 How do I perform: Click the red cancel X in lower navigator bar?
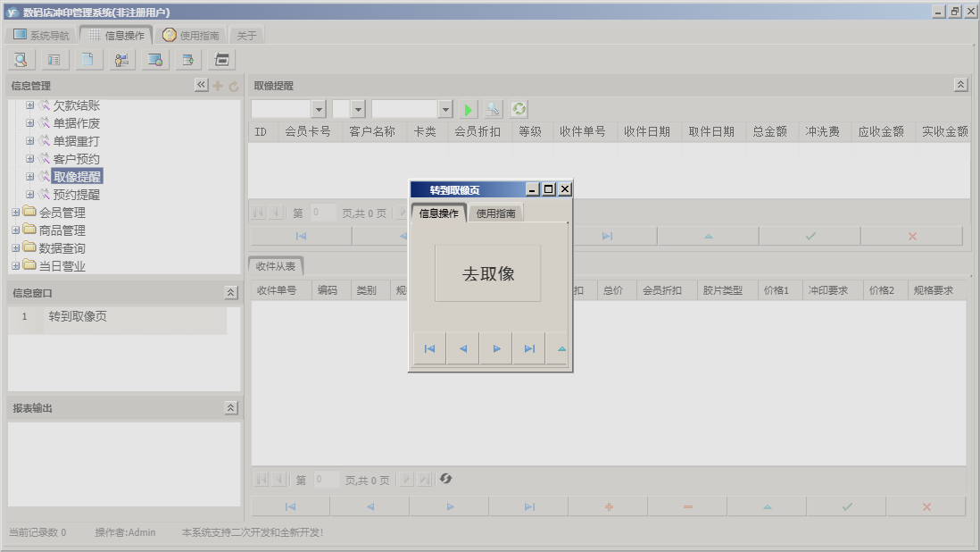[926, 507]
